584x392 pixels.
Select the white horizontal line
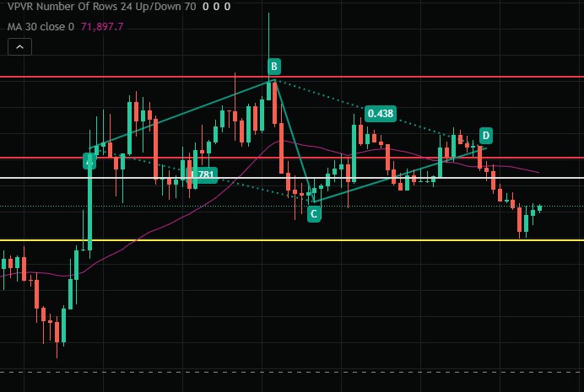292,178
